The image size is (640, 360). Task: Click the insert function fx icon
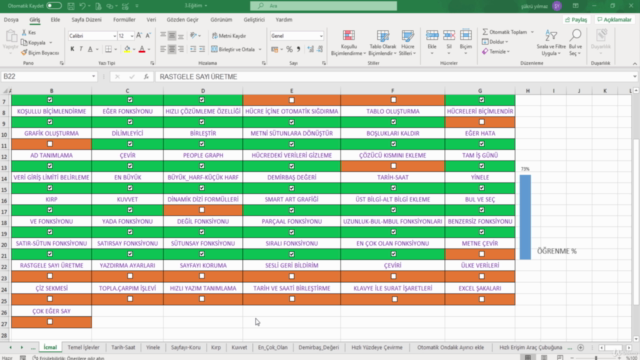146,77
